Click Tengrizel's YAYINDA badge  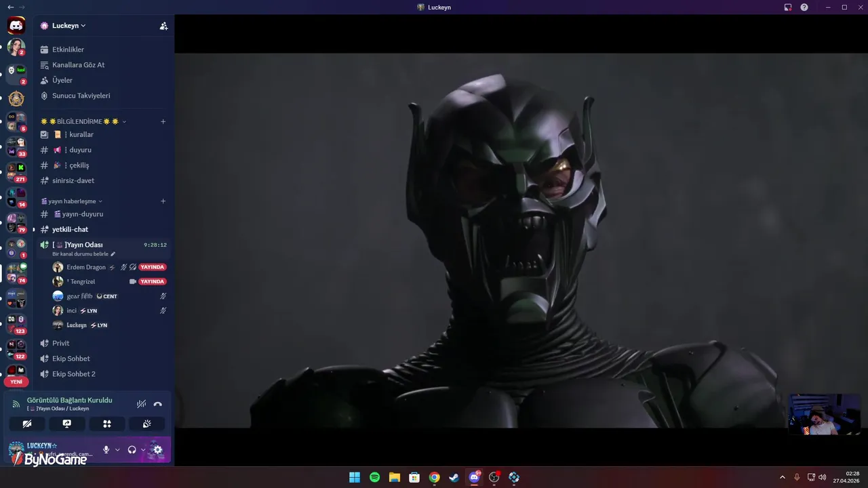point(153,281)
